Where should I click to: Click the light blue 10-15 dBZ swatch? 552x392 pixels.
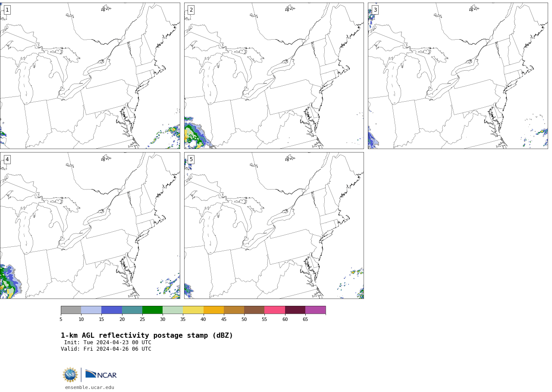[91, 310]
